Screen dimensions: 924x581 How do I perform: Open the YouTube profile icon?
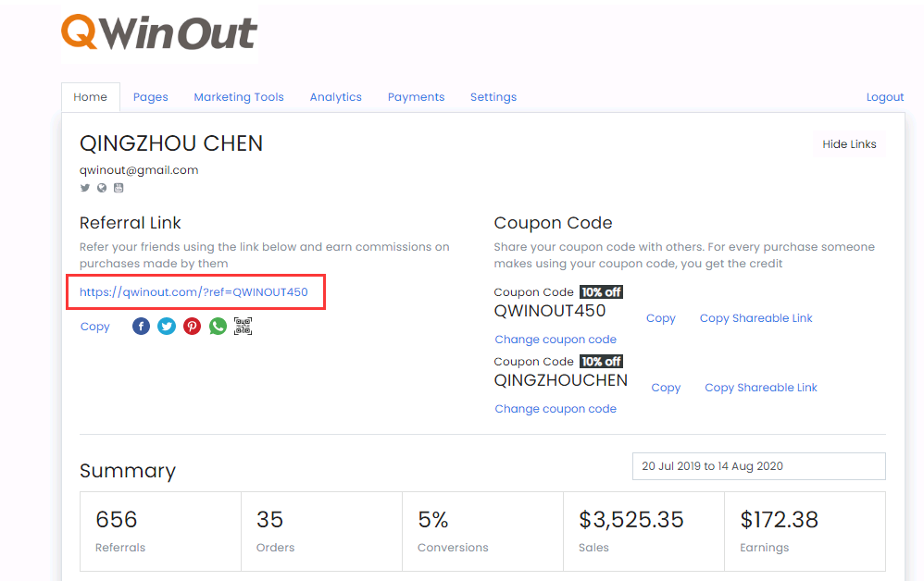click(x=119, y=188)
